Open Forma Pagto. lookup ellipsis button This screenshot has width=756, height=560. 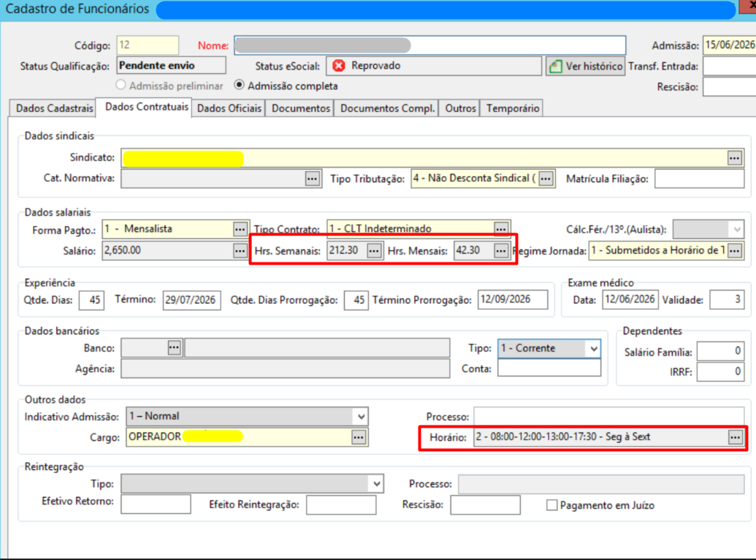pyautogui.click(x=240, y=229)
